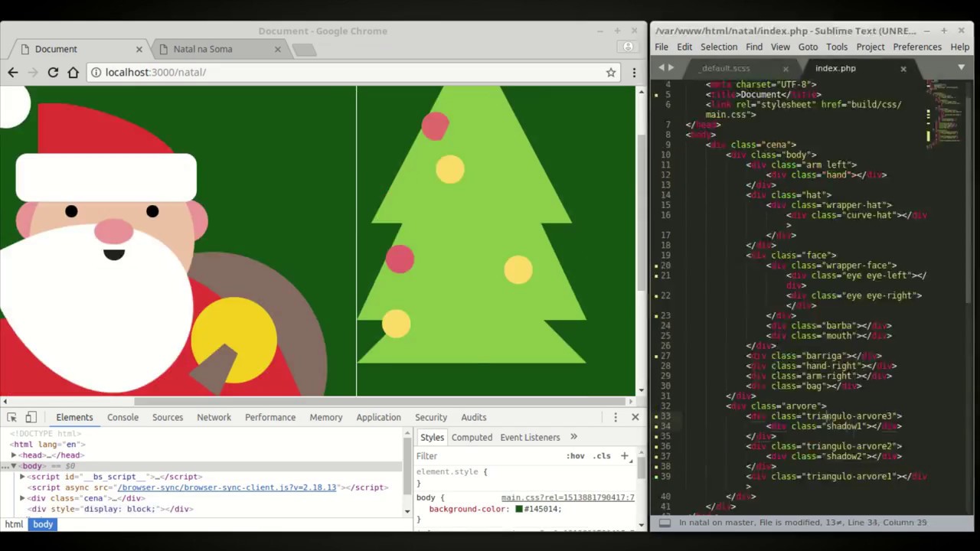Viewport: 980px width, 551px height.
Task: Close the _default.scss tab
Action: [x=785, y=69]
